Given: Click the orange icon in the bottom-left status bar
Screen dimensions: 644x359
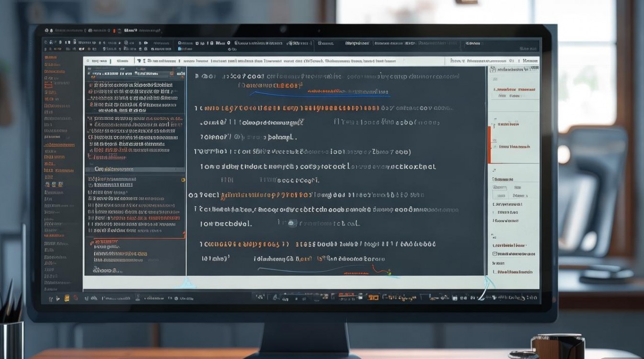Looking at the screenshot, I should click(x=67, y=298).
